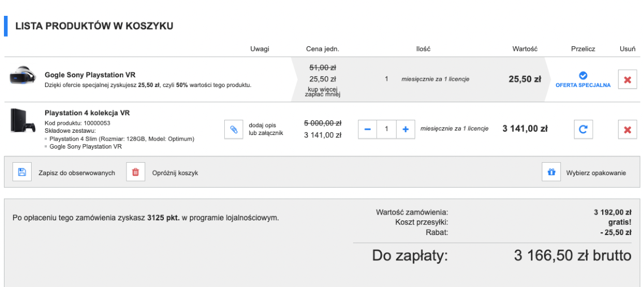Viewport: 644px width, 287px height.
Task: Open Playstation 4 kolekcja VR product title
Action: pyautogui.click(x=87, y=112)
